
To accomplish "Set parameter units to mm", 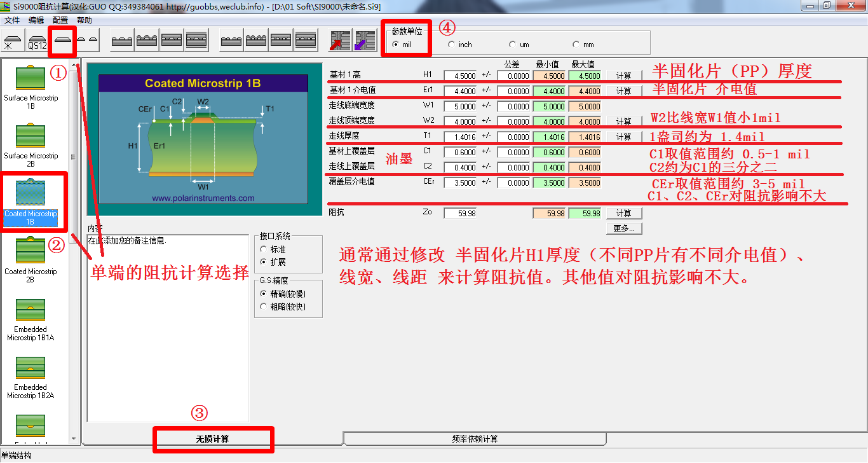I will [583, 45].
